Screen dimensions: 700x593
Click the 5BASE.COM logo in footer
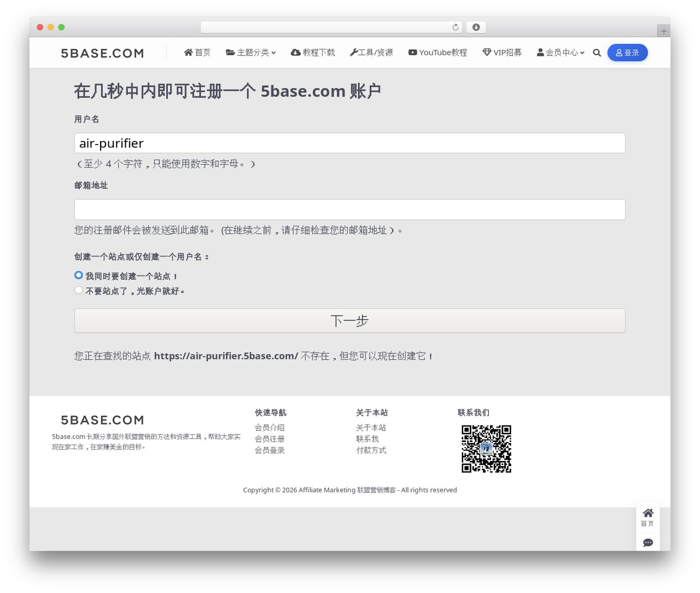102,420
